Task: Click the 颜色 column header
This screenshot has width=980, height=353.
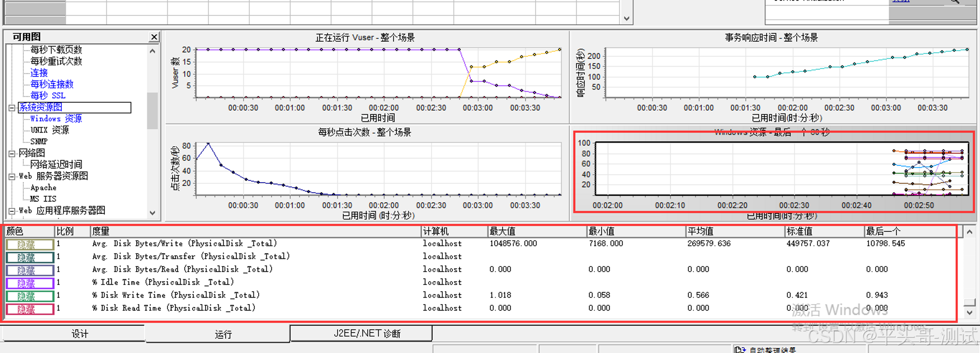Action: click(30, 232)
